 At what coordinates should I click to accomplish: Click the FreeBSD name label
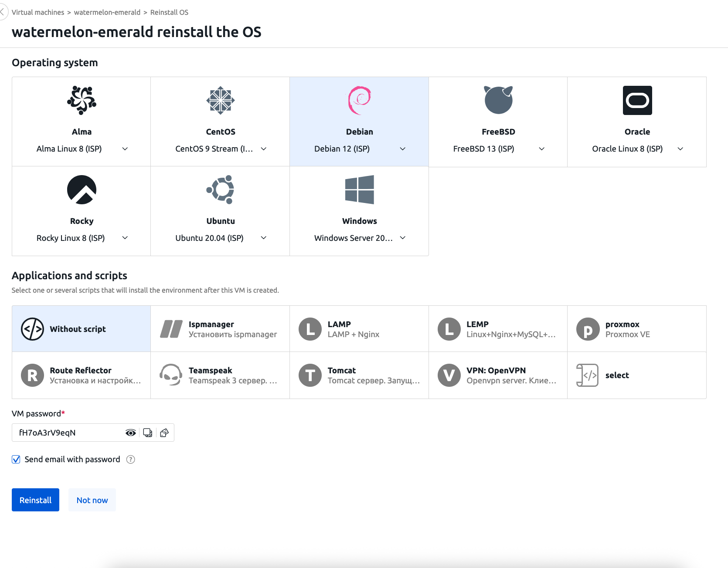[498, 132]
